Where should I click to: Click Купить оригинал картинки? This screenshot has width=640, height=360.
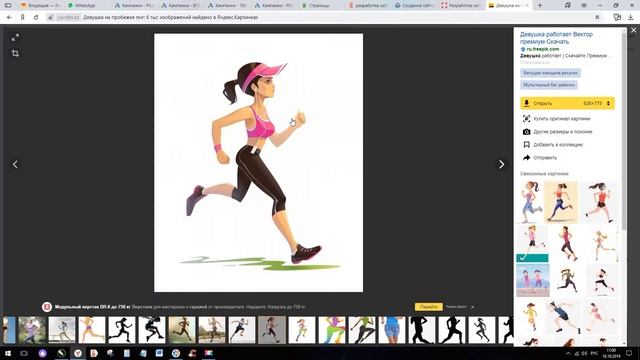point(561,118)
